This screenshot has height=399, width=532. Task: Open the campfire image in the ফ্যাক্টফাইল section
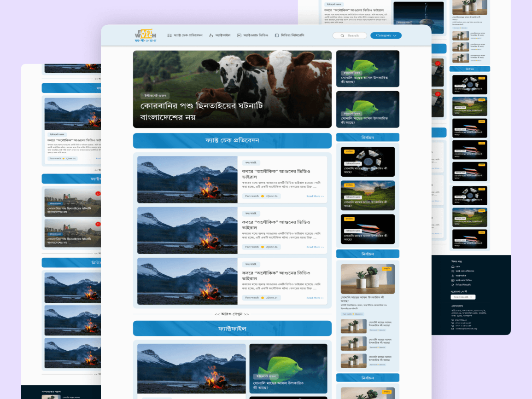[x=191, y=369]
